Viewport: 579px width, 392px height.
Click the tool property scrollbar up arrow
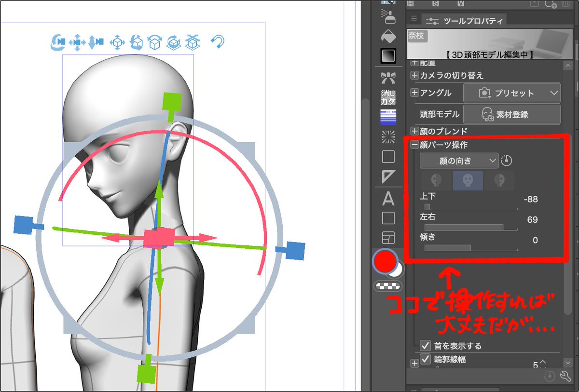pyautogui.click(x=567, y=65)
